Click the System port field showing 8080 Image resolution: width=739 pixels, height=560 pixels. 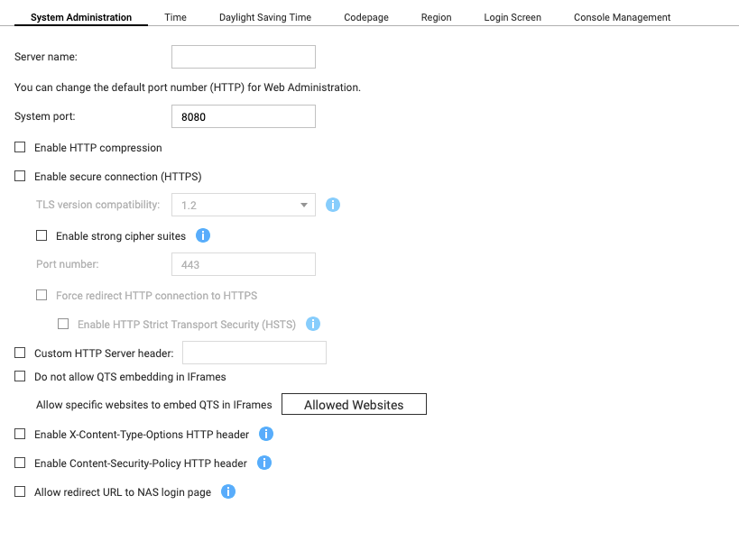click(x=243, y=116)
